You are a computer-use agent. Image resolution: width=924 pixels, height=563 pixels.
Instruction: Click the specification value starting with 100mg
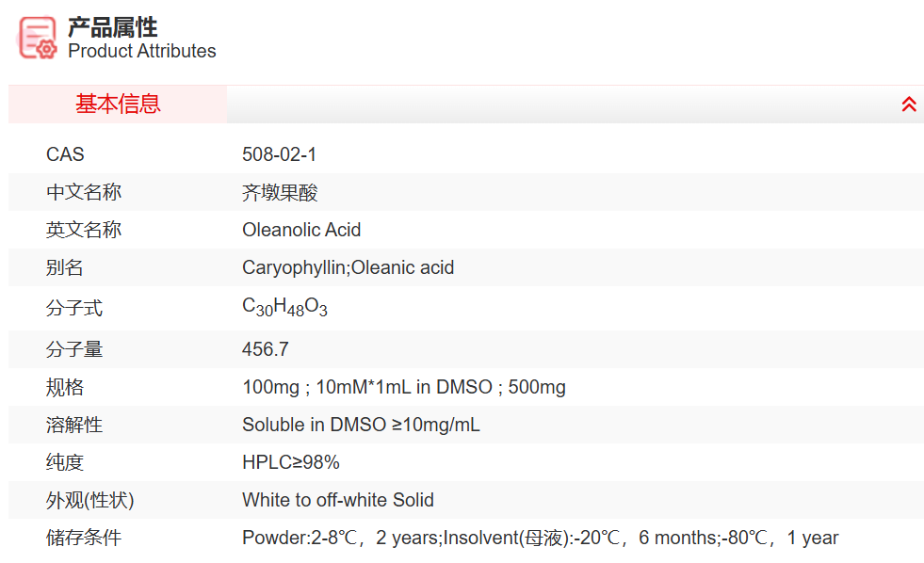pyautogui.click(x=403, y=387)
